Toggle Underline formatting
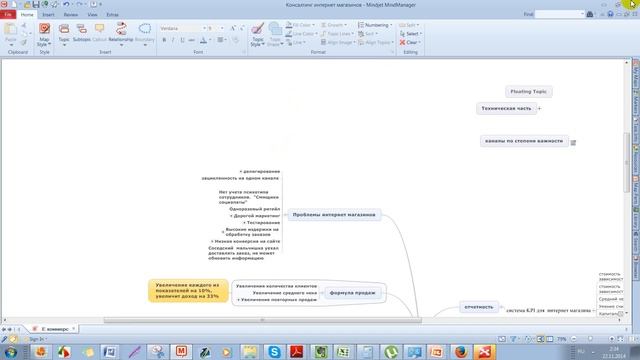 coord(182,40)
